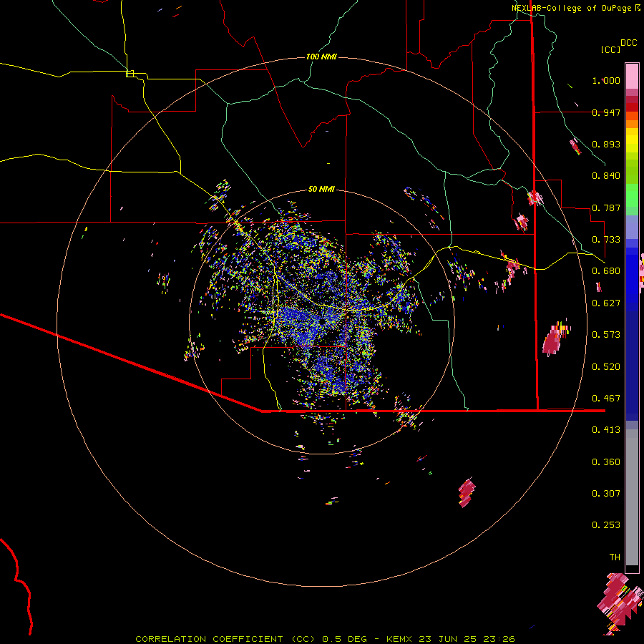The image size is (644, 644).
Task: Select the 0.680 scale value
Action: tap(606, 271)
